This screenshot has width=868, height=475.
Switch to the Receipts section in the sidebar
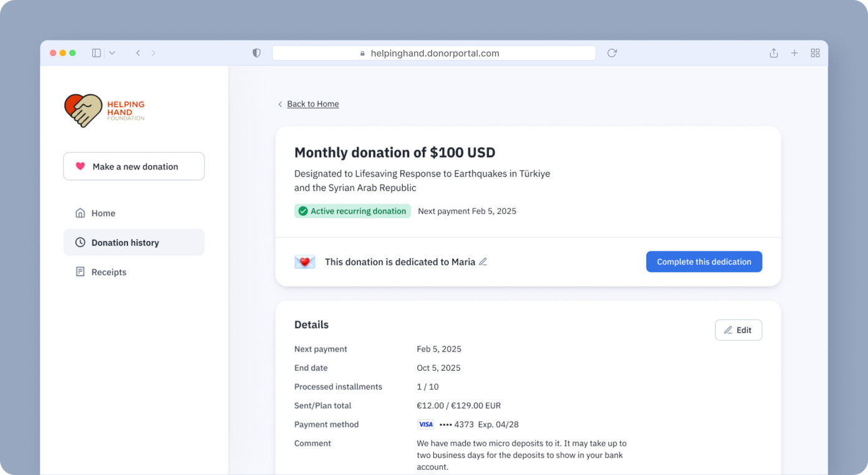pyautogui.click(x=109, y=271)
